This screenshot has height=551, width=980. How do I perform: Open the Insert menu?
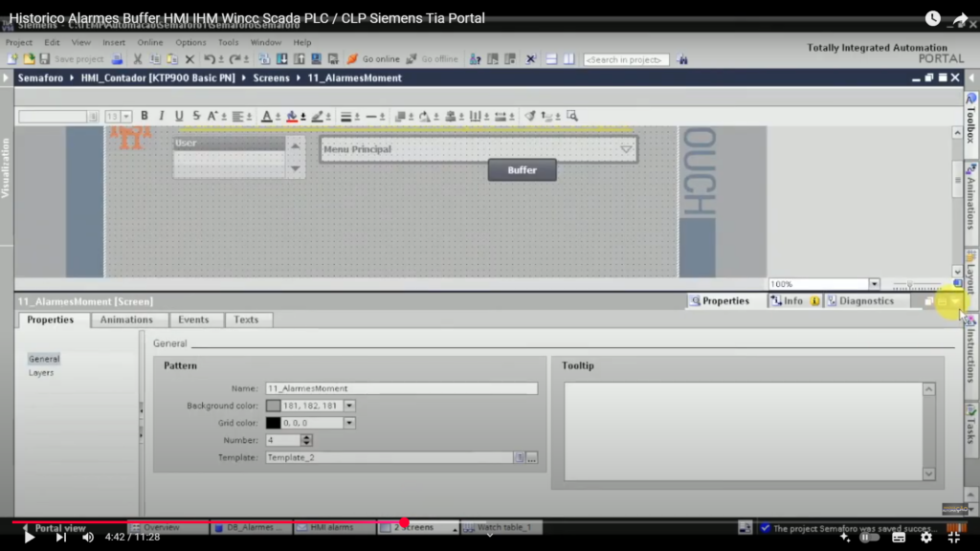click(x=114, y=42)
